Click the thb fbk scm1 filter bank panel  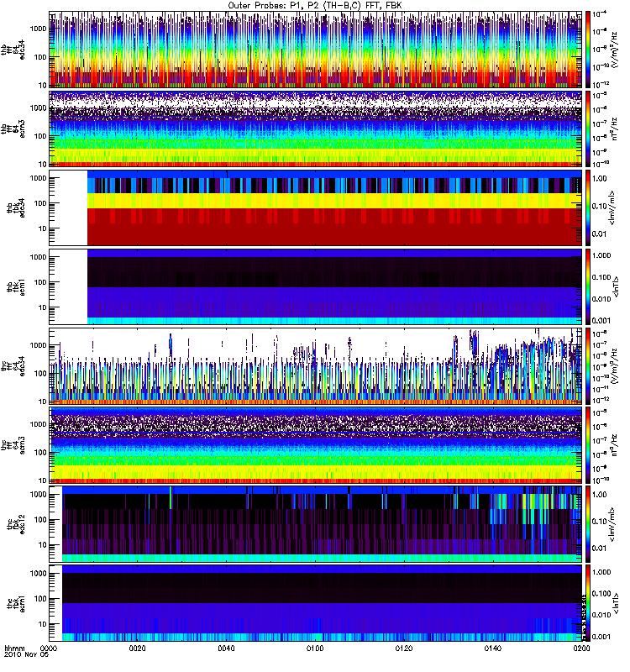coord(316,286)
